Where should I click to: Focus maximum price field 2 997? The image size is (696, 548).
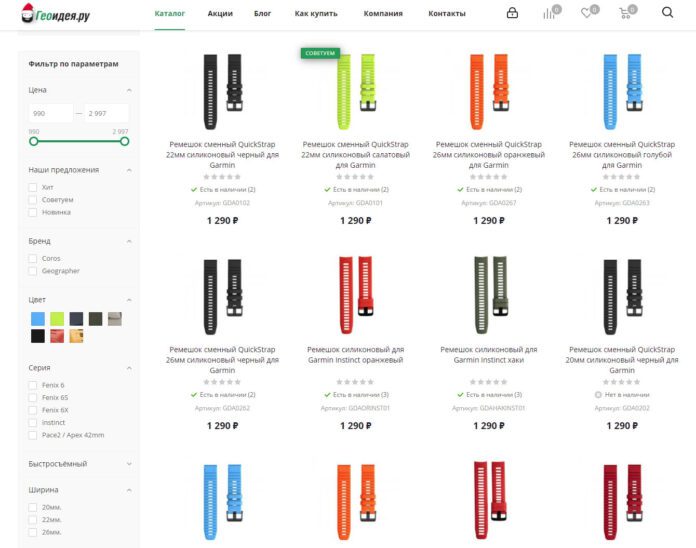107,113
